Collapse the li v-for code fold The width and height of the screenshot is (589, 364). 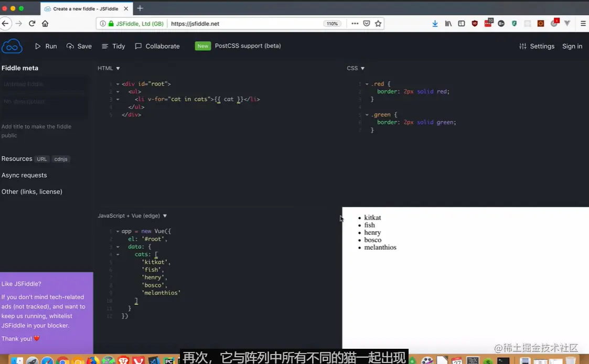coord(117,100)
